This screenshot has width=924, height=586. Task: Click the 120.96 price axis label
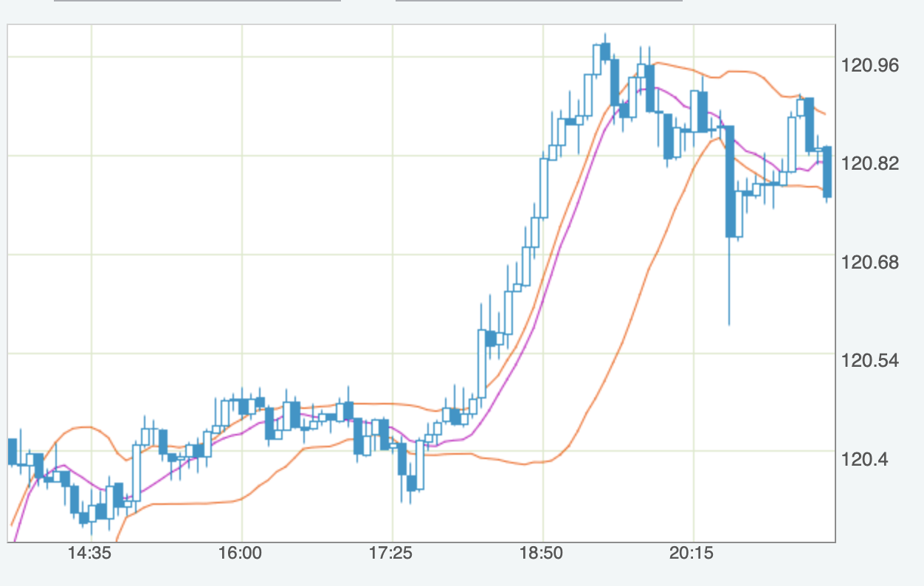tap(870, 66)
